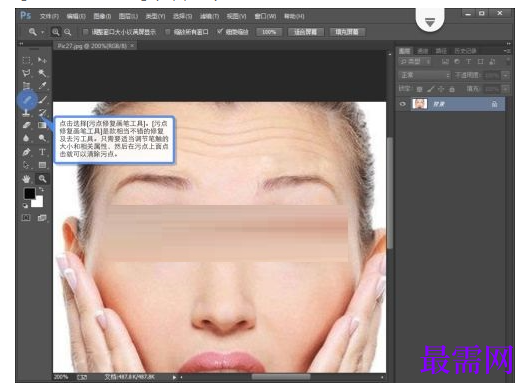
Task: Select the Gradient tool
Action: tap(42, 125)
